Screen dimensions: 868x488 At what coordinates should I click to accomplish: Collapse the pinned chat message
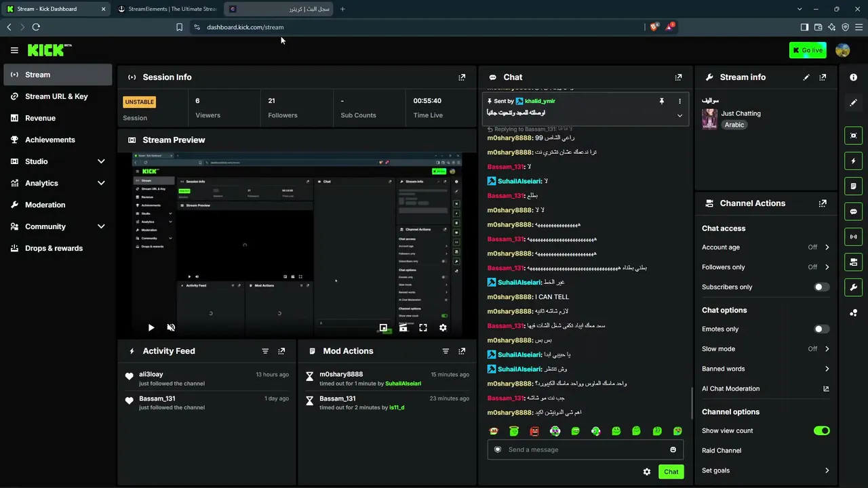[x=679, y=115]
